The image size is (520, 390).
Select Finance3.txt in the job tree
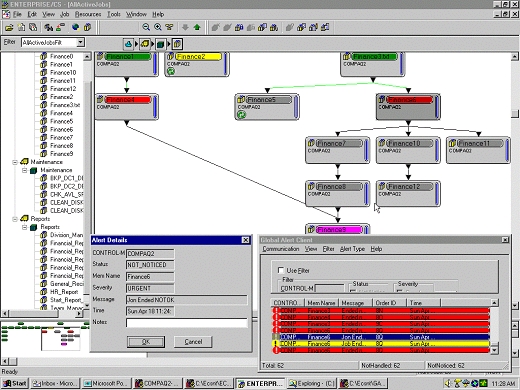(x=65, y=105)
